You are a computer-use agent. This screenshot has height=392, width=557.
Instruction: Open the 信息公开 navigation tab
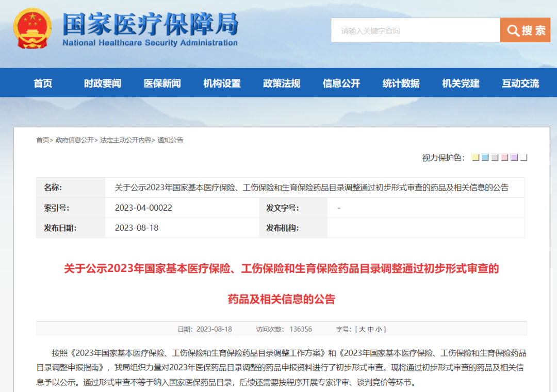341,83
